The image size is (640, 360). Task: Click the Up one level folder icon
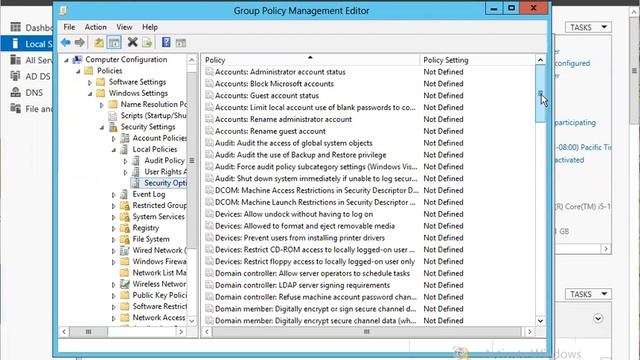coord(99,42)
